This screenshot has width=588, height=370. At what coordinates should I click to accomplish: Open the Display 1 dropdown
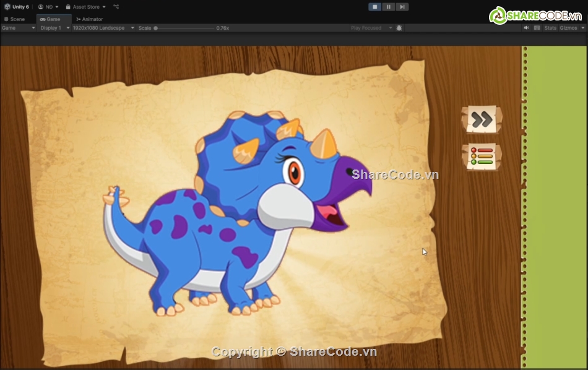click(54, 28)
